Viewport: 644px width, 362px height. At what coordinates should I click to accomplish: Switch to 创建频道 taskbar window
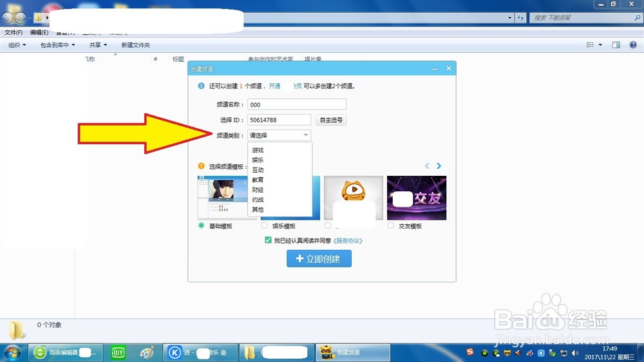coord(353,352)
